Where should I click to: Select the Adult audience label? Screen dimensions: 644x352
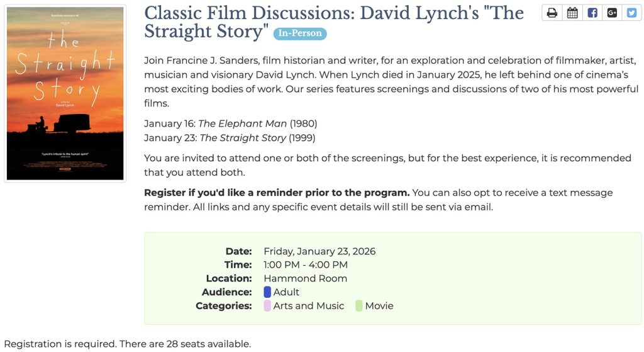[286, 292]
